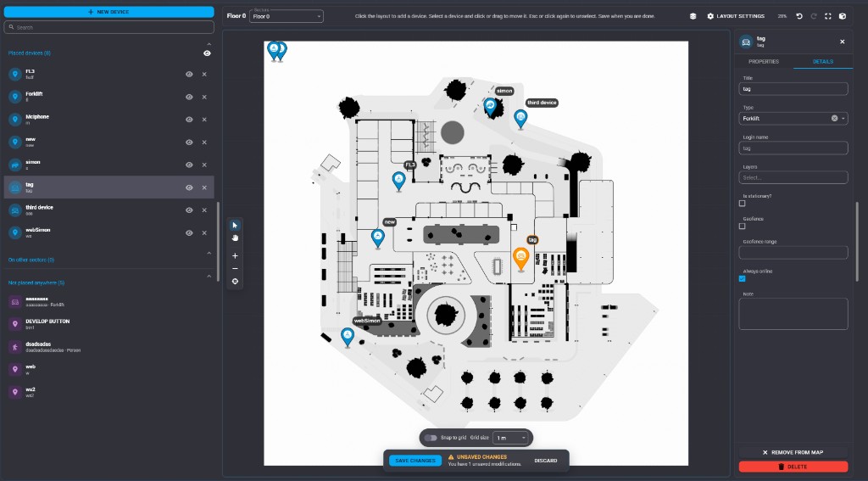This screenshot has height=481, width=868.
Task: Discard the unsaved changes
Action: (546, 461)
